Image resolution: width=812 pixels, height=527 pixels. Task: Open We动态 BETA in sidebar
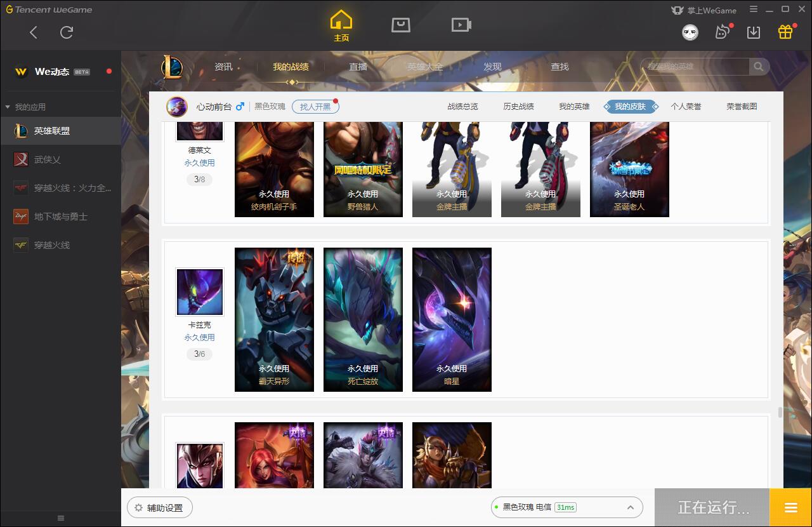[x=60, y=72]
